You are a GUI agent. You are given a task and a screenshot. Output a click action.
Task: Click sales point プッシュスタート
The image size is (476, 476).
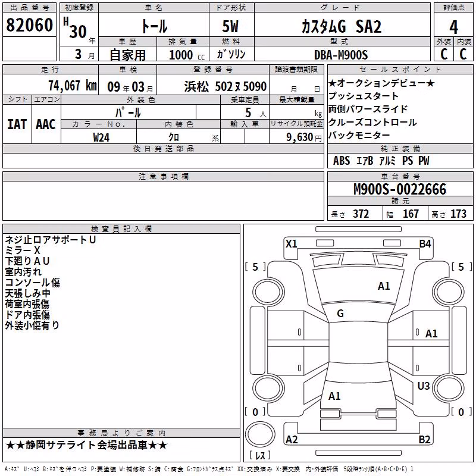tap(363, 96)
